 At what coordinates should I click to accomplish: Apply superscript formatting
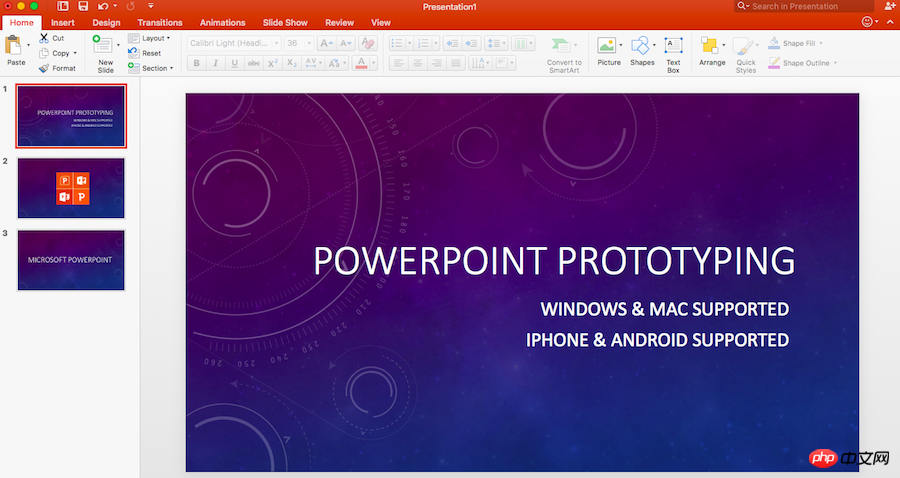273,63
